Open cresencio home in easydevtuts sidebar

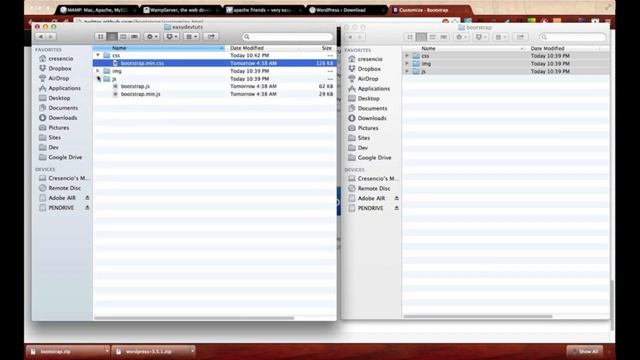tap(61, 59)
